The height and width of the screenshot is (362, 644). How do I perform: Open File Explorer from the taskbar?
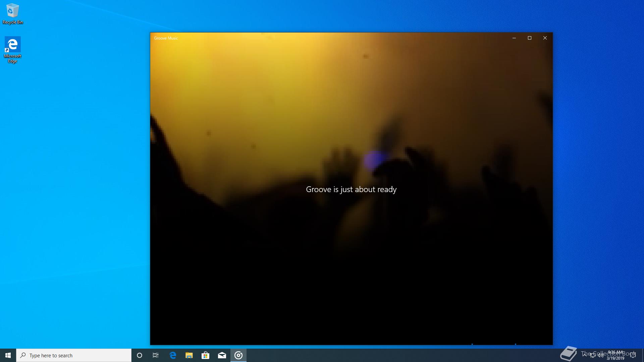click(x=189, y=355)
